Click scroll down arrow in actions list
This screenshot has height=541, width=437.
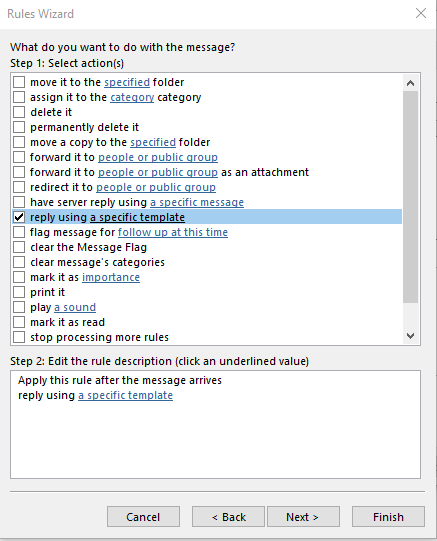click(410, 336)
